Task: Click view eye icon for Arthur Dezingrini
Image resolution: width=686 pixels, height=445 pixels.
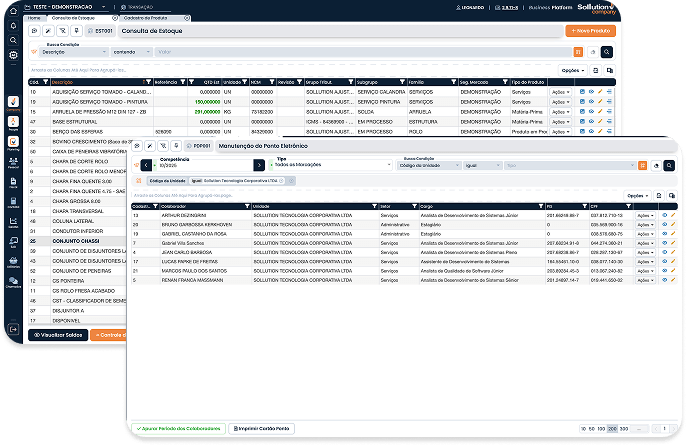Action: [x=665, y=215]
